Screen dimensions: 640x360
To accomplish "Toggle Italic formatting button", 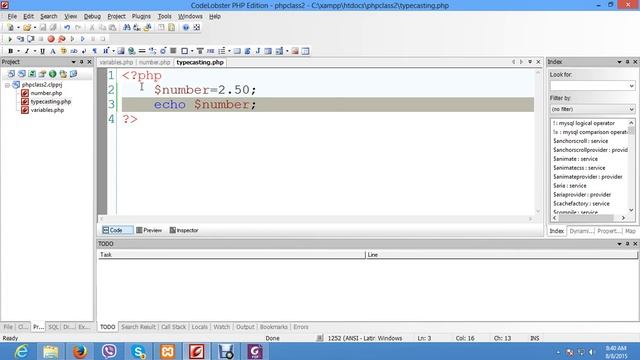I will click(27, 51).
